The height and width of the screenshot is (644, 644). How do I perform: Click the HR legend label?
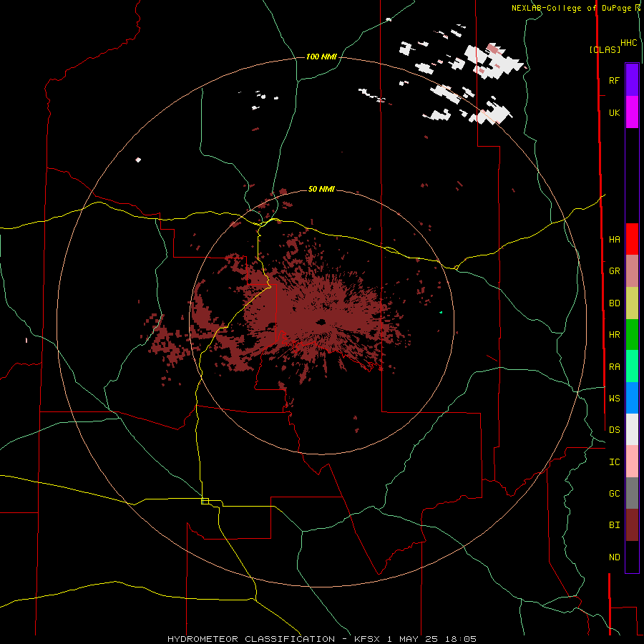[614, 335]
